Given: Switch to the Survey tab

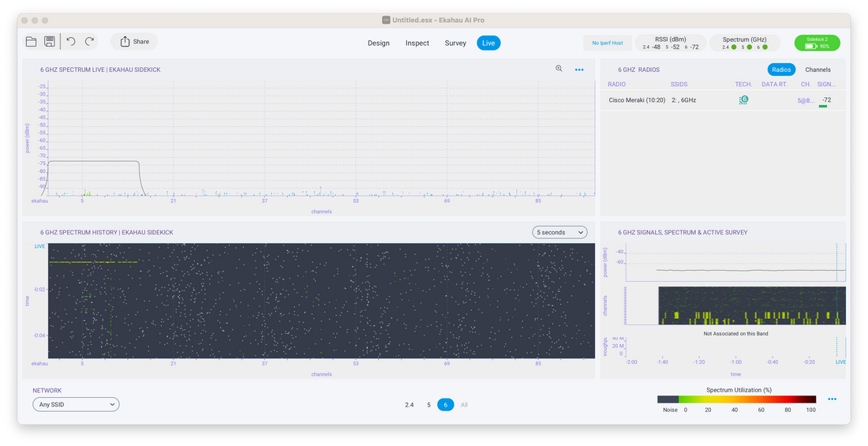Looking at the screenshot, I should pyautogui.click(x=455, y=43).
